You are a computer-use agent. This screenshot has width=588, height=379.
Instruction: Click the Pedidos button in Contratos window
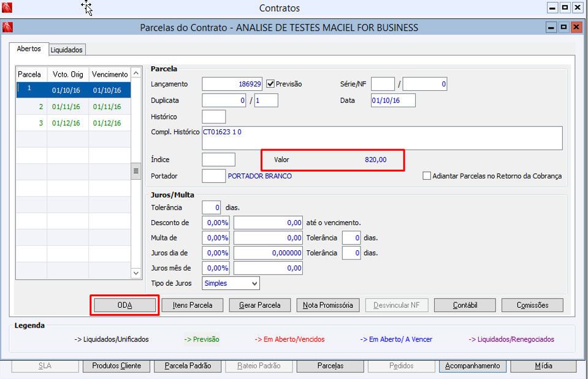pos(401,366)
